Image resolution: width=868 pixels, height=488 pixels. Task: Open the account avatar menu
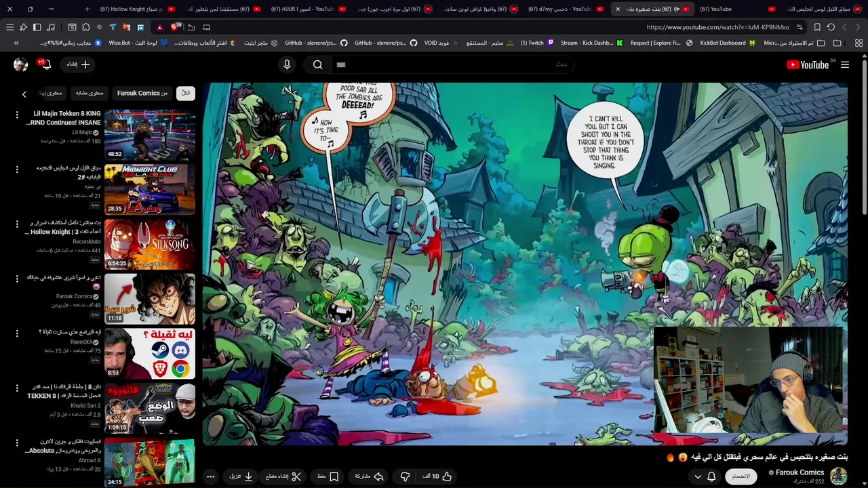(21, 64)
